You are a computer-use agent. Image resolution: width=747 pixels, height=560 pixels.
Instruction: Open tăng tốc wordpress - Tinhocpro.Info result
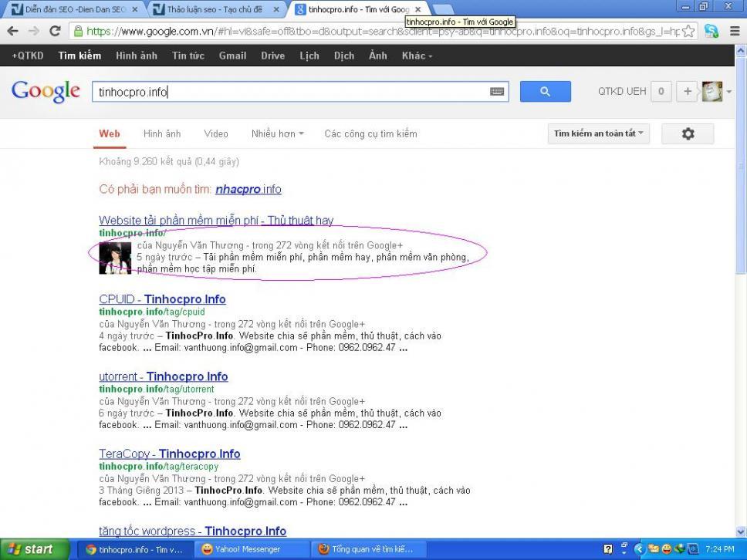click(x=192, y=531)
